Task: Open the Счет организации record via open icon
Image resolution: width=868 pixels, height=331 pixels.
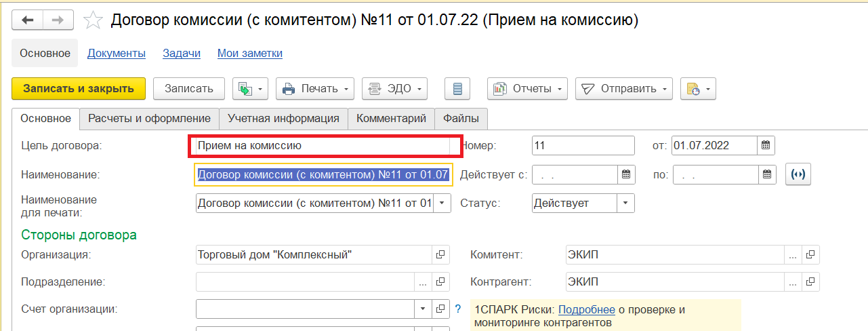Action: [441, 309]
